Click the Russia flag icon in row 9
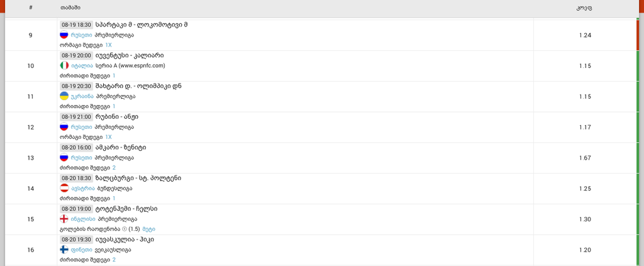Viewport: 644px width, 266px height. pos(64,35)
